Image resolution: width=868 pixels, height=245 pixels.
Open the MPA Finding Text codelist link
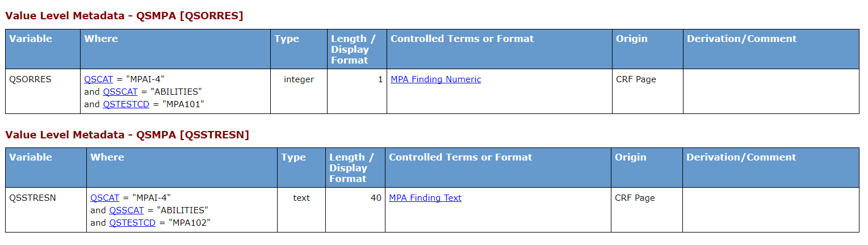[425, 198]
